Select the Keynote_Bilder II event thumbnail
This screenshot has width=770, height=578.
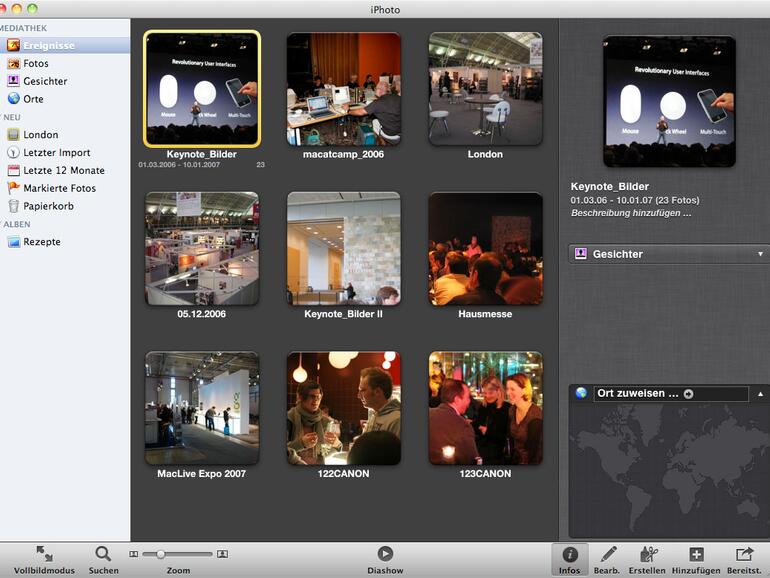(x=344, y=248)
